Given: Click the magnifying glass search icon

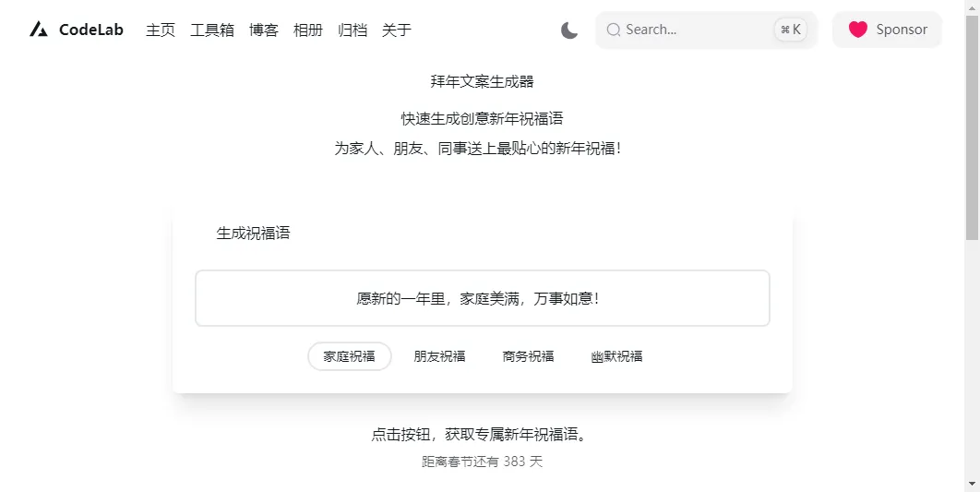Looking at the screenshot, I should tap(613, 30).
